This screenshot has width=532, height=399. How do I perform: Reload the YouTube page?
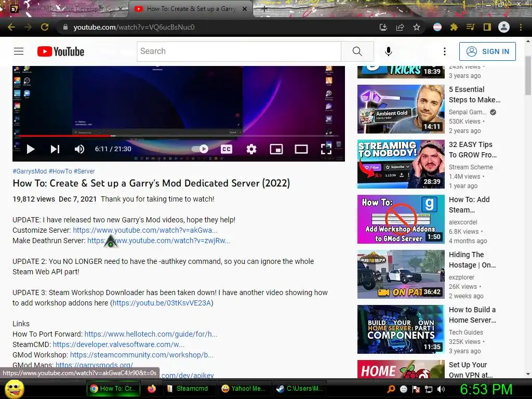[45, 27]
